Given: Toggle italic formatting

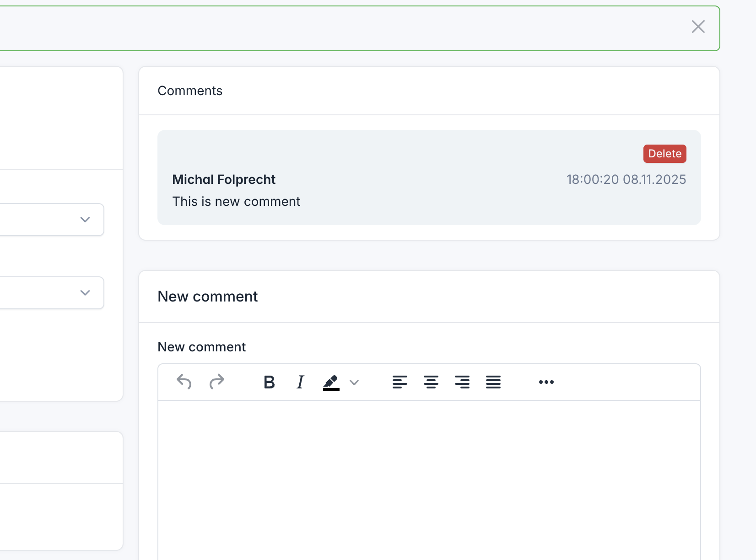Looking at the screenshot, I should (x=300, y=382).
